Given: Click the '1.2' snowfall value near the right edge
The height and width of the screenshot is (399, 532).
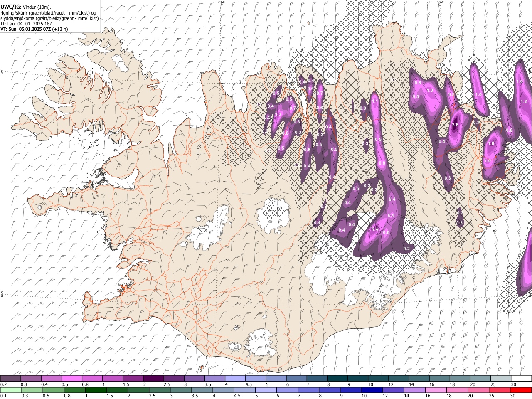Looking at the screenshot, I should [x=524, y=101].
